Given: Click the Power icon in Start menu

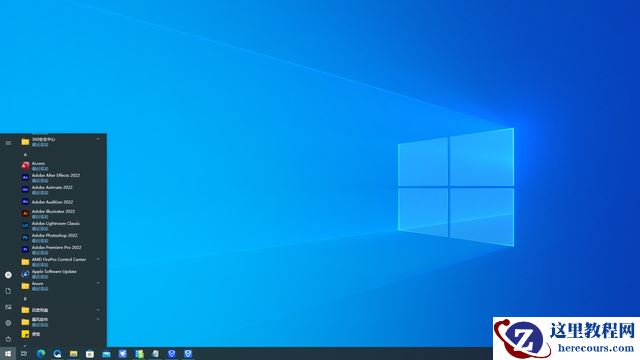Looking at the screenshot, I should (8, 339).
